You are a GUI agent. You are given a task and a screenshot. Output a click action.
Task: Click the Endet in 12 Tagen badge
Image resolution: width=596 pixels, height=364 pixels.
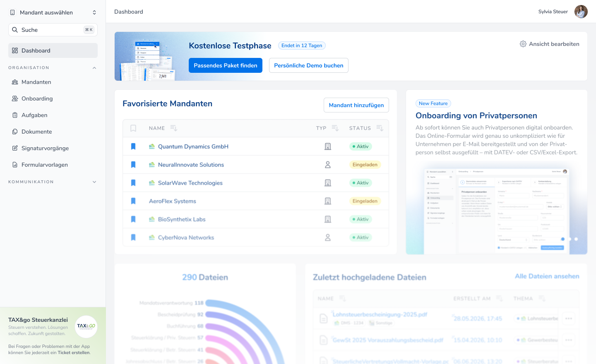point(302,45)
